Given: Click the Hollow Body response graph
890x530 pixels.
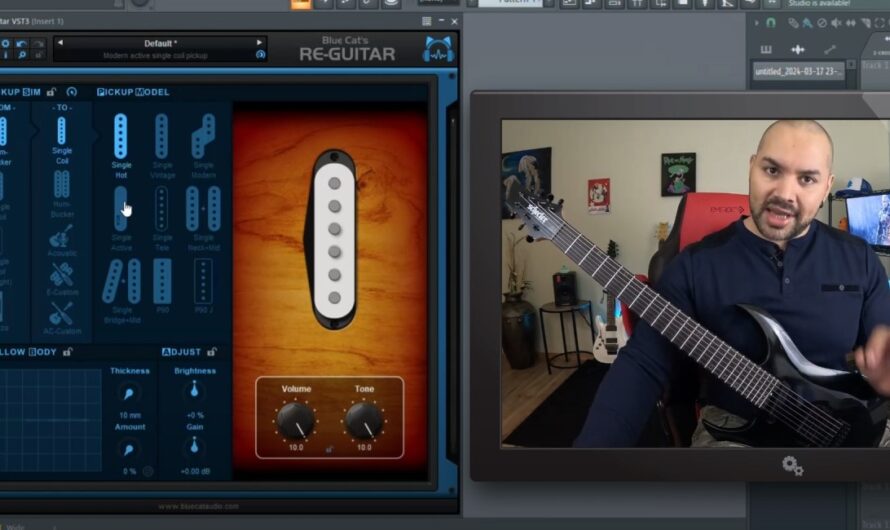Looking at the screenshot, I should (50, 420).
